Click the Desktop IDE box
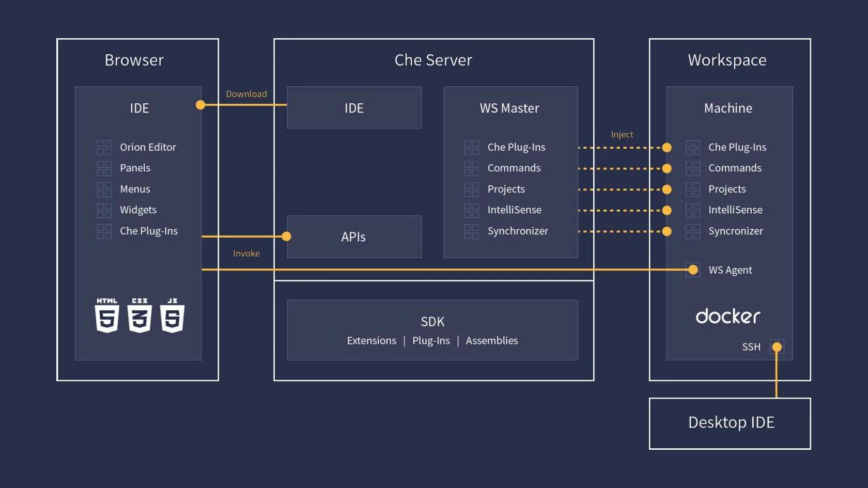 pos(730,423)
